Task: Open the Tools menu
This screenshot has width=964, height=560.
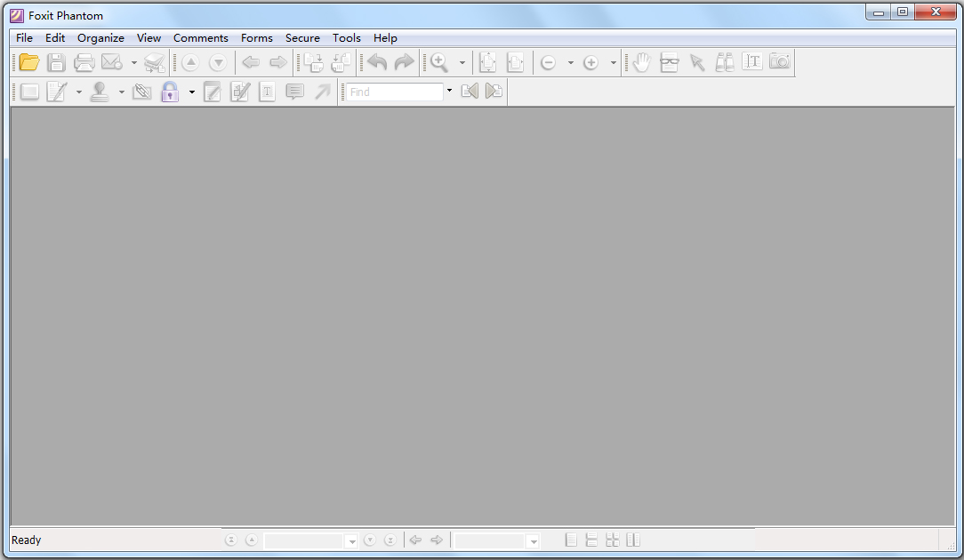Action: [347, 38]
